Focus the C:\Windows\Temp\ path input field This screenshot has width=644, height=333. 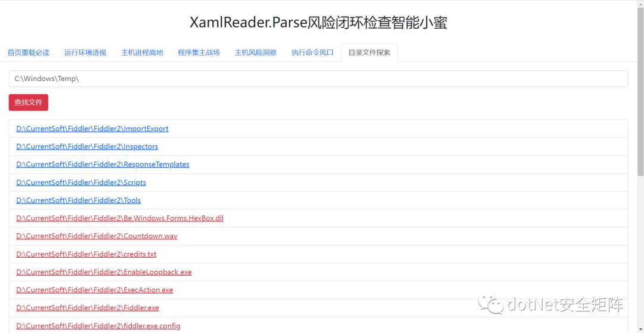coord(318,79)
